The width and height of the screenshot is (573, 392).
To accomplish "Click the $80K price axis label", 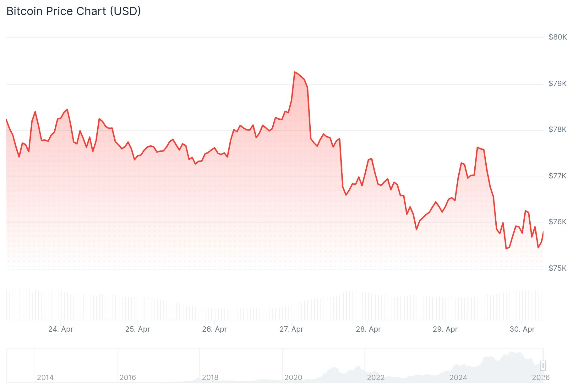I will click(558, 37).
